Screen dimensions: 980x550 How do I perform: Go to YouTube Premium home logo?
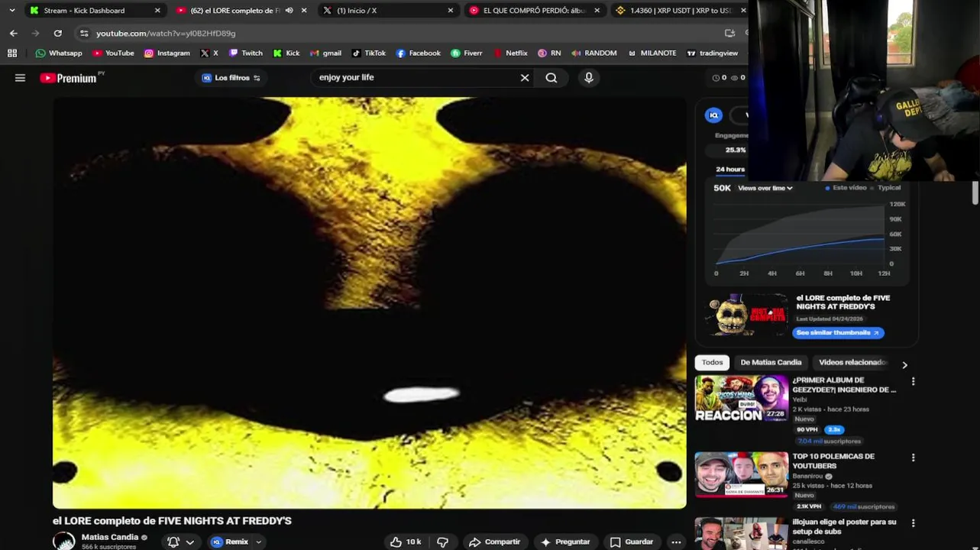pyautogui.click(x=68, y=78)
